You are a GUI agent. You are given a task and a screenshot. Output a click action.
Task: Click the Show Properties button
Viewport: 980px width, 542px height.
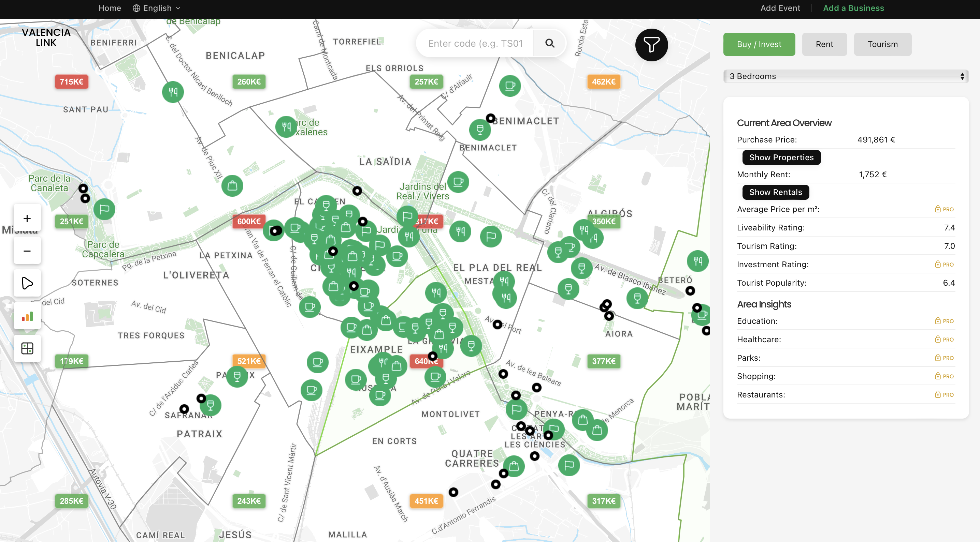[781, 157]
